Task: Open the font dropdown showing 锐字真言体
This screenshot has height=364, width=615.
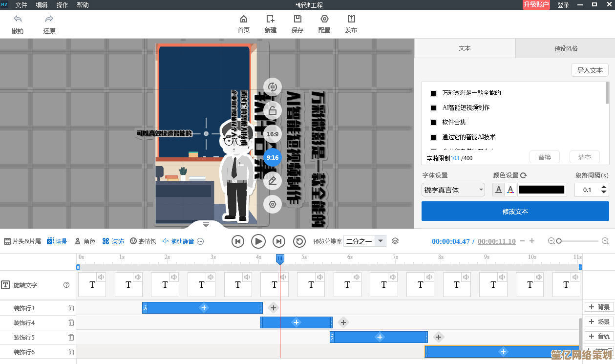Action: click(453, 190)
